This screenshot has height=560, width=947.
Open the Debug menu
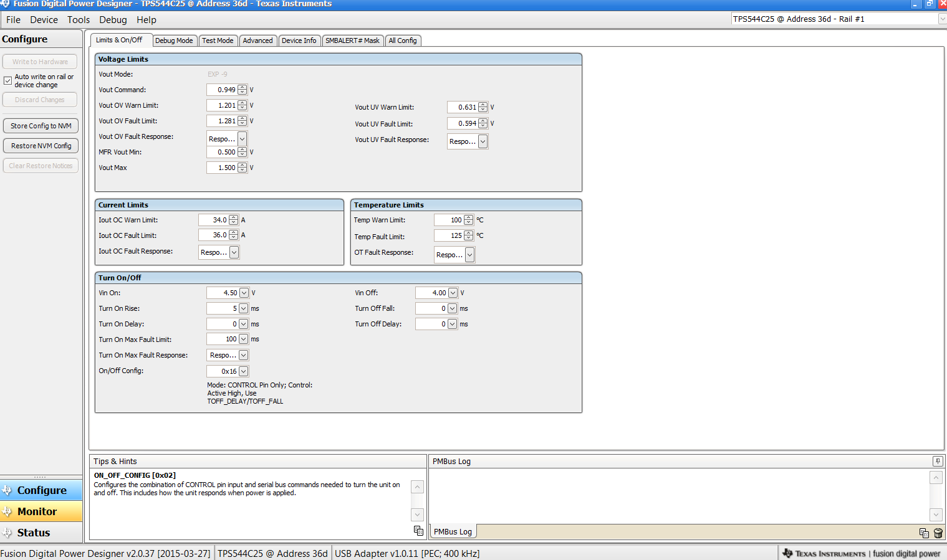113,20
